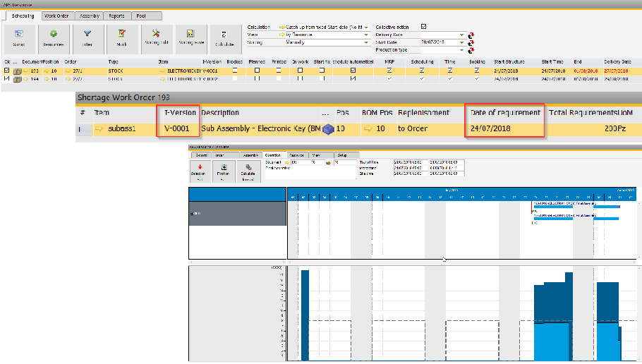Toggle Printed checkbox on row 193

click(279, 71)
